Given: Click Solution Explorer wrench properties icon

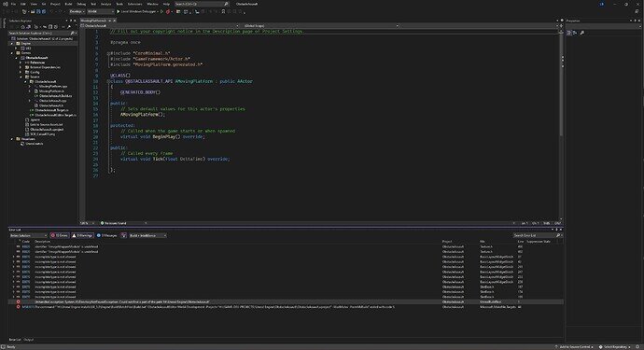Looking at the screenshot, I should (69, 27).
